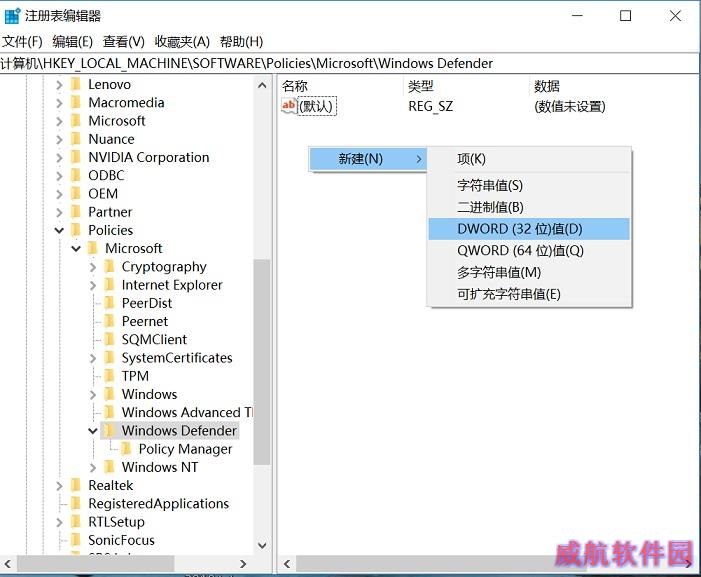This screenshot has width=701, height=577.
Task: Click the Partner folder icon
Action: tap(76, 212)
